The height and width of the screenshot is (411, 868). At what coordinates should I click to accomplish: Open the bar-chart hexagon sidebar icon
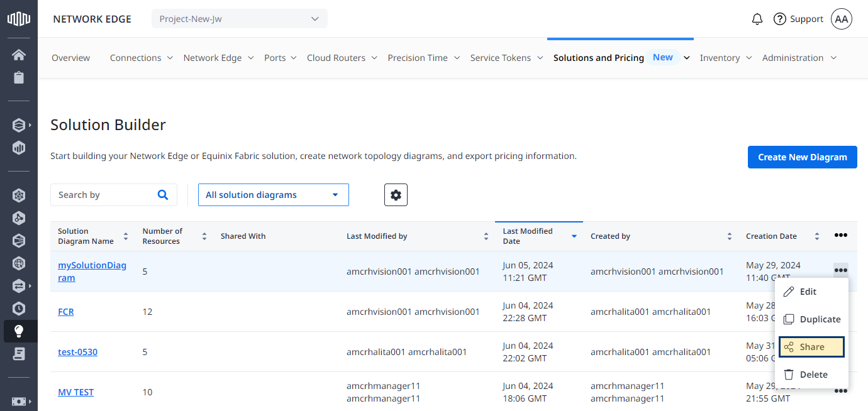coord(19,148)
